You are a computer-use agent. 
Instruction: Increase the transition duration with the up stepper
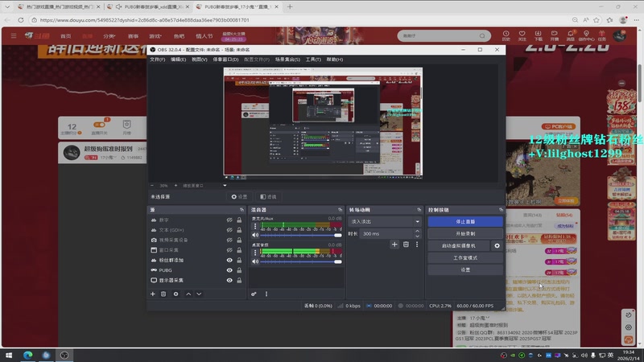tap(417, 232)
